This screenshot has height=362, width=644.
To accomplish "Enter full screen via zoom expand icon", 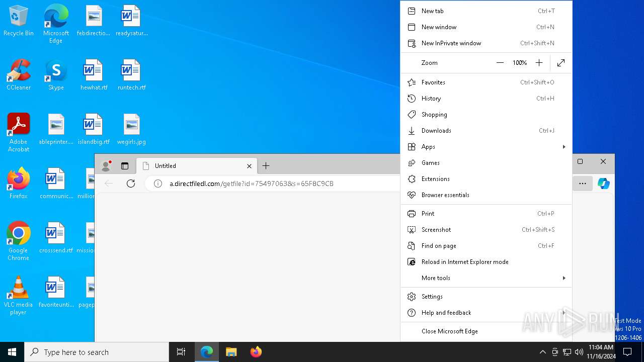I will pyautogui.click(x=561, y=63).
